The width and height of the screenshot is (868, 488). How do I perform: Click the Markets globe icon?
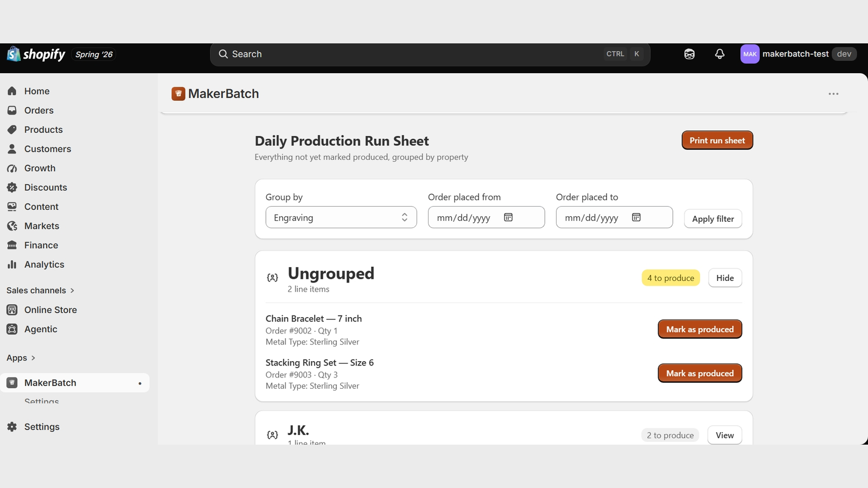click(x=12, y=226)
